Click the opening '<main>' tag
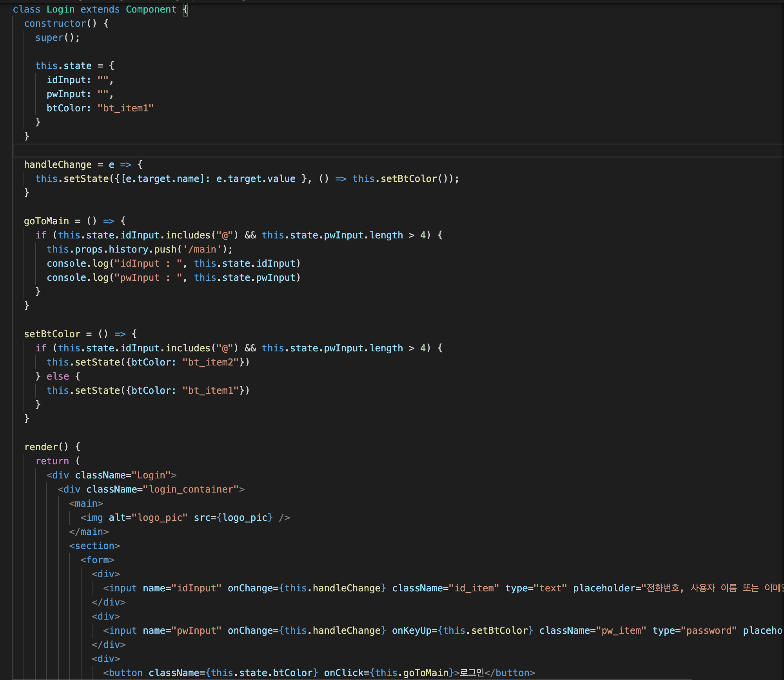784x680 pixels. coord(86,504)
